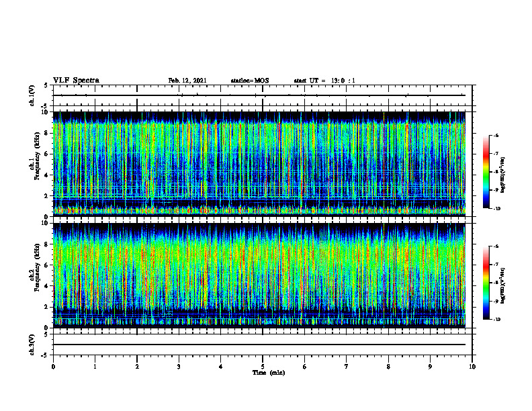532x411 pixels.
Task: Click inside the ch.1 spectrogram panel
Action: click(259, 164)
